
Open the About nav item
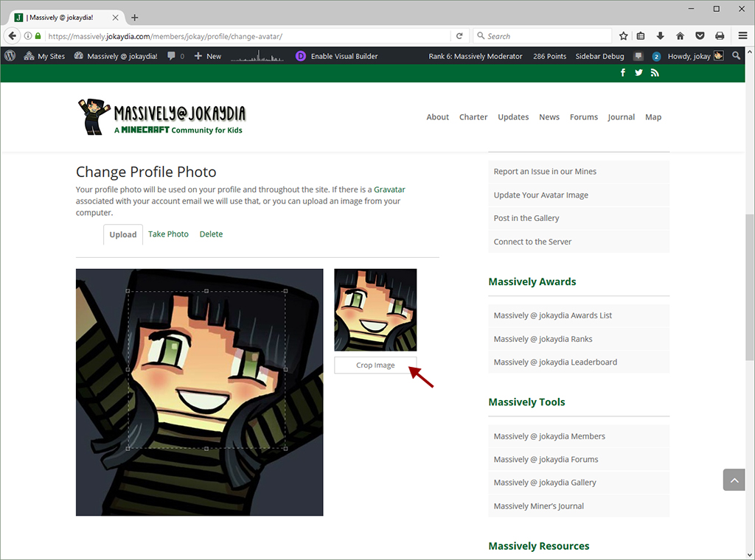pyautogui.click(x=437, y=117)
